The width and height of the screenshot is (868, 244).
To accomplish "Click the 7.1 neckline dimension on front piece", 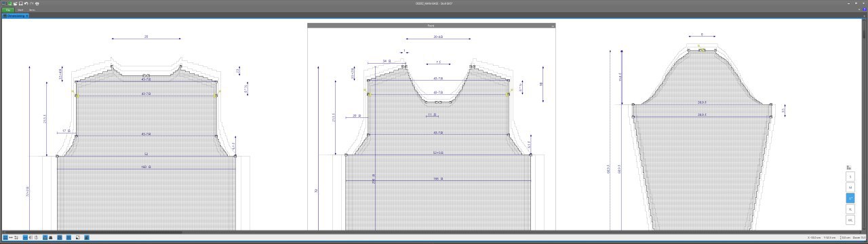I will 438,62.
